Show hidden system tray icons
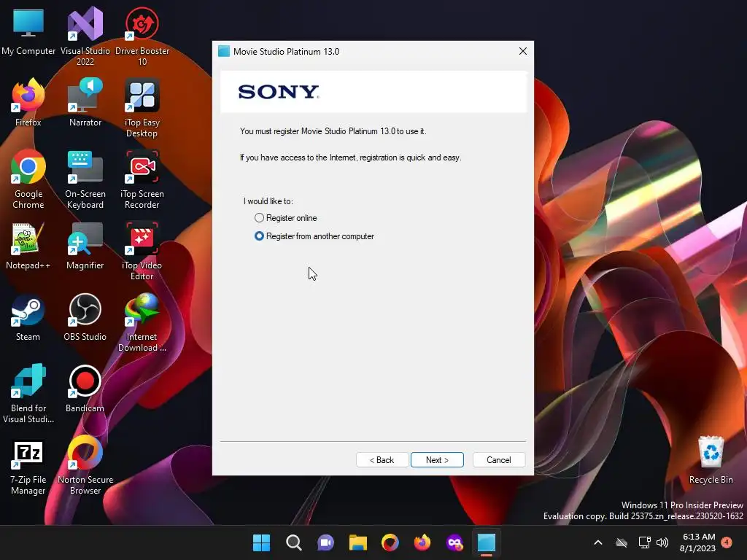Screen dimensions: 747x560 coord(598,542)
